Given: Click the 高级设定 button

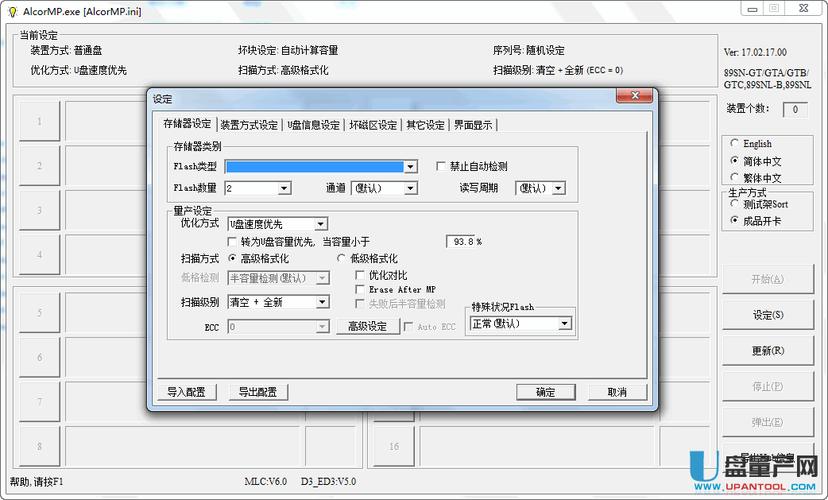Looking at the screenshot, I should pos(368,327).
